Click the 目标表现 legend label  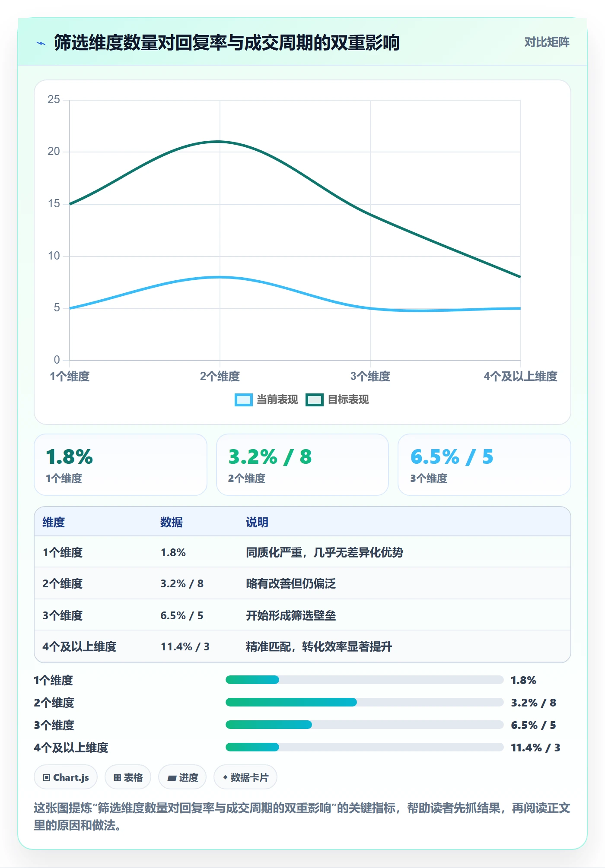[x=348, y=400]
